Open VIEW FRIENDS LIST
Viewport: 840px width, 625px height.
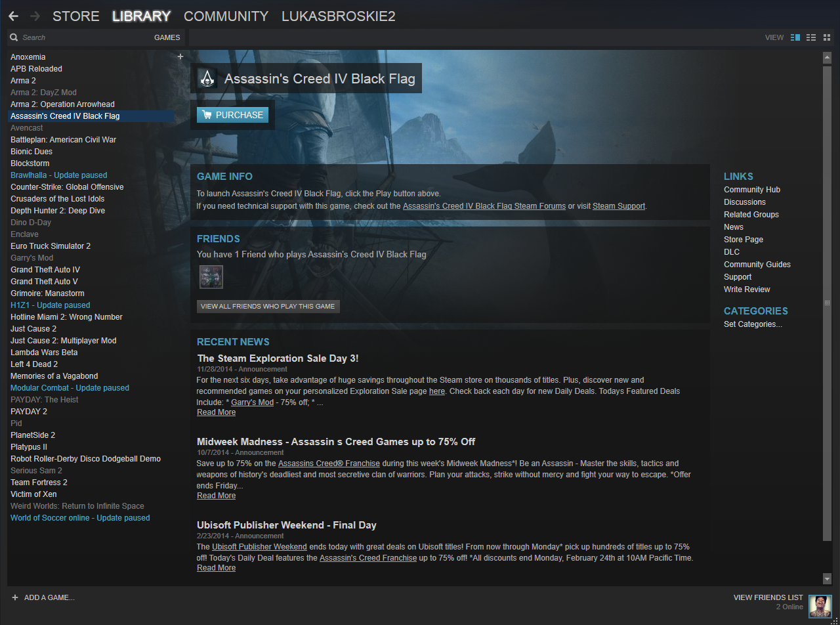point(768,597)
